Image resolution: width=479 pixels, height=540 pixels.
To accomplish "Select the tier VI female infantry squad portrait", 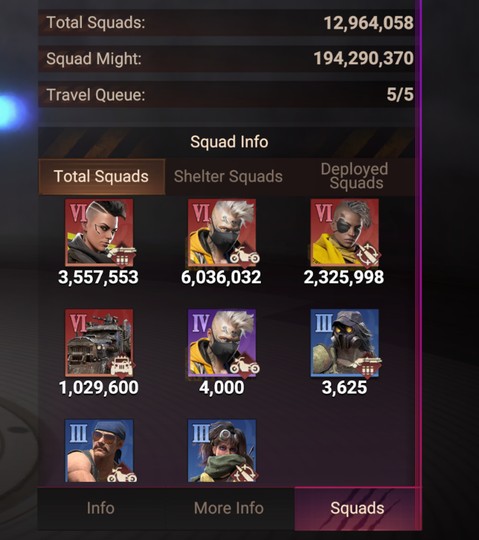I will [x=99, y=233].
